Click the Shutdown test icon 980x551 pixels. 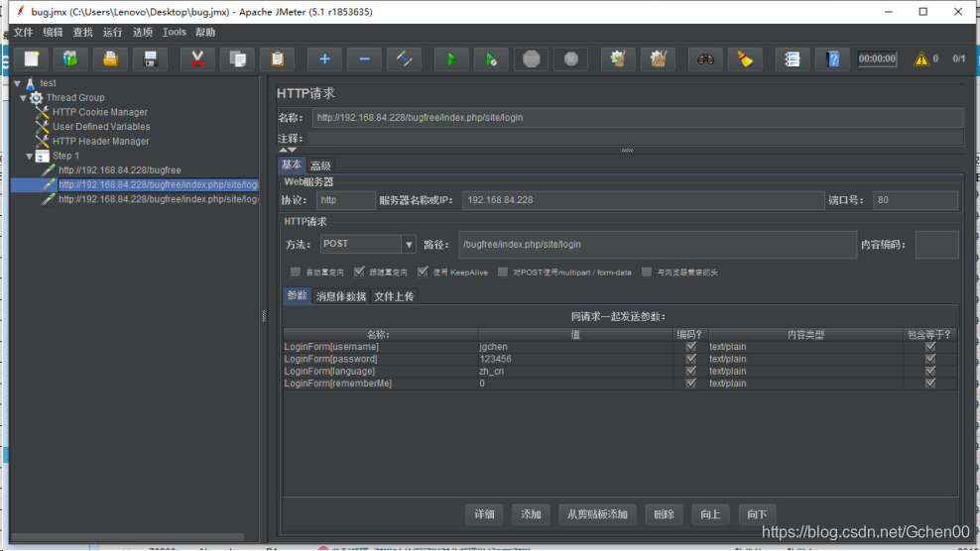pos(571,58)
